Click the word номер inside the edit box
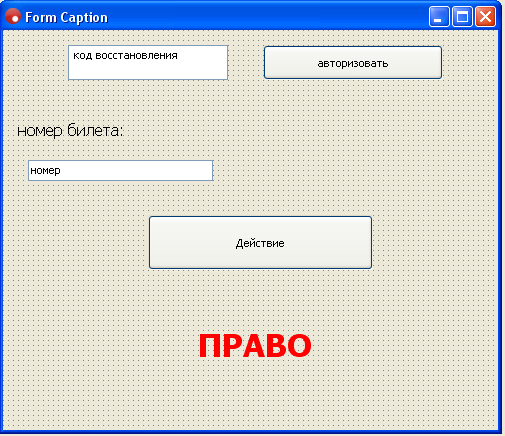 coord(45,170)
